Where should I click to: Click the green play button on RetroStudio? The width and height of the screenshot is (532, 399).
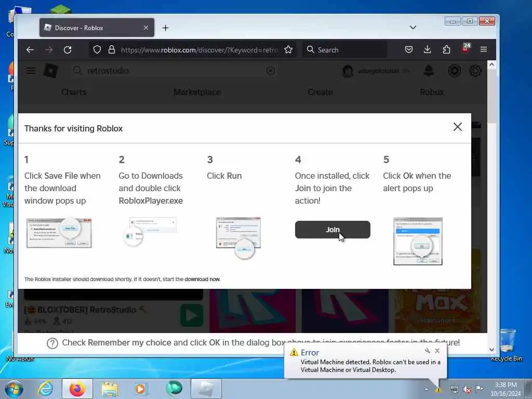pyautogui.click(x=192, y=315)
